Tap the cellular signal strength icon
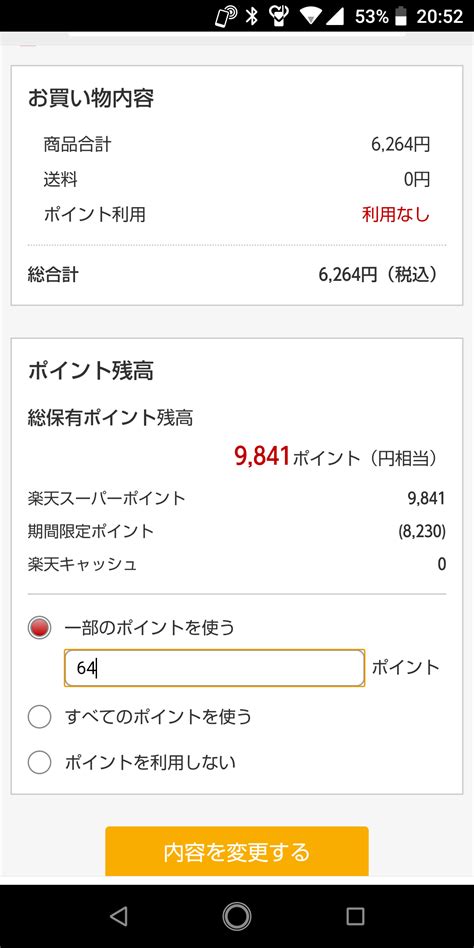This screenshot has width=474, height=948. (334, 16)
